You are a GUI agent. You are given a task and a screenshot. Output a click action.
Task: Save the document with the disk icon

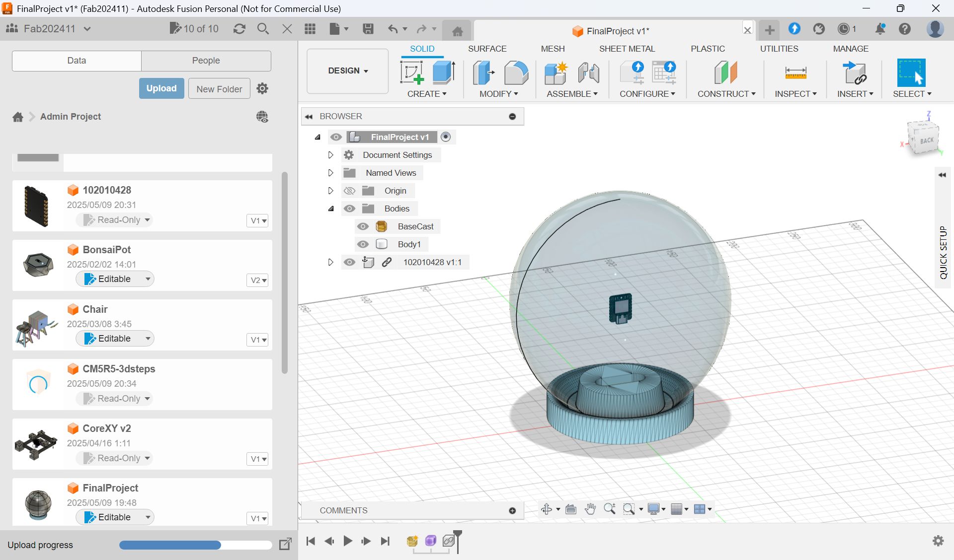(x=368, y=29)
